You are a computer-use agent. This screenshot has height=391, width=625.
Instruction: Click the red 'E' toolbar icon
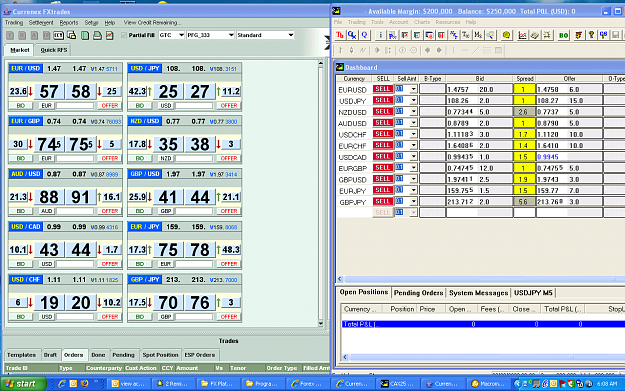[x=417, y=35]
